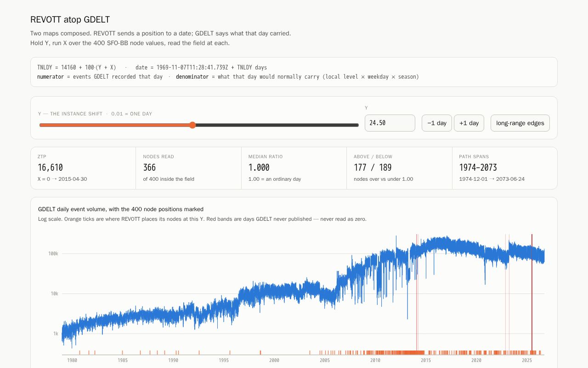The image size is (588, 368).
Task: Click the ZTP value 16,610
Action: 51,167
